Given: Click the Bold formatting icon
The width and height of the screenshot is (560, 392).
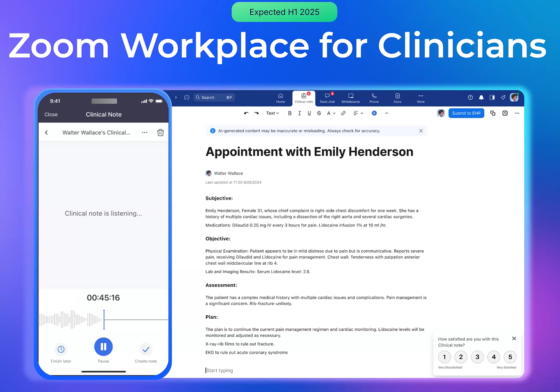Looking at the screenshot, I should (290, 113).
